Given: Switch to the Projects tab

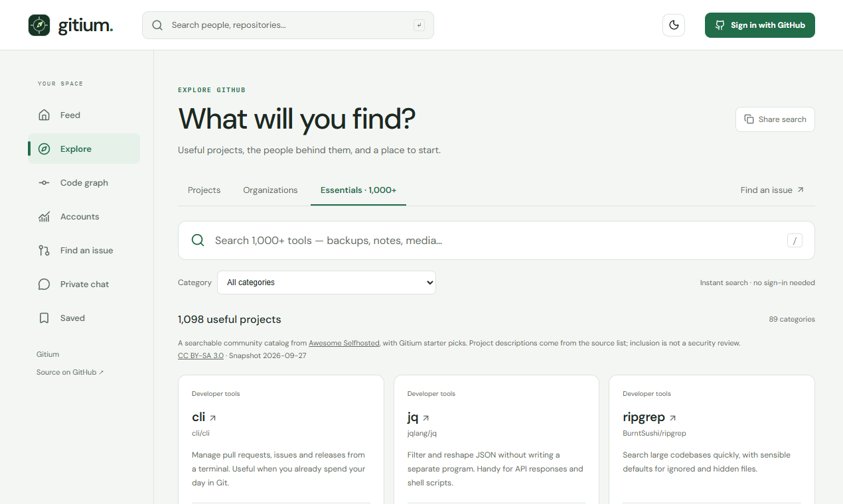Looking at the screenshot, I should 204,190.
